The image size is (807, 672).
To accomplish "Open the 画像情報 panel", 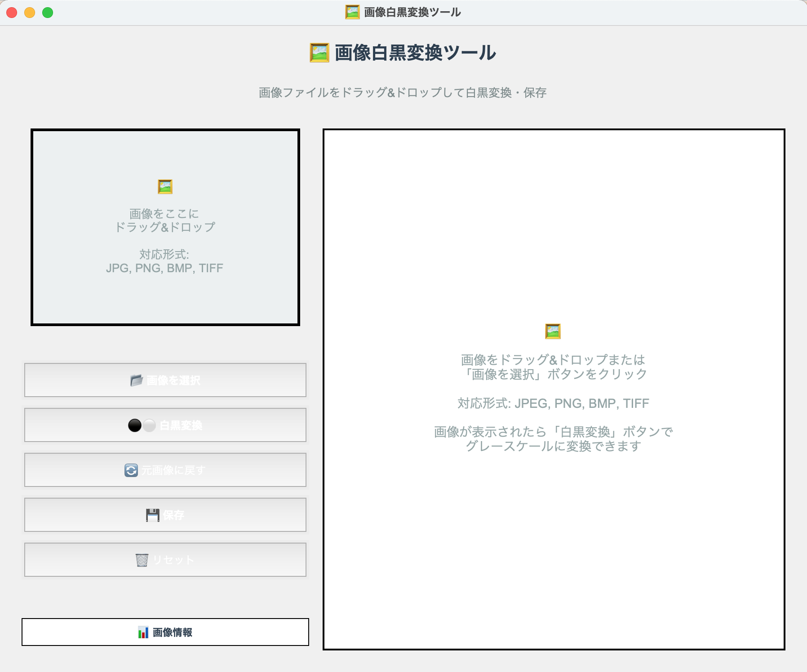I will click(x=165, y=632).
